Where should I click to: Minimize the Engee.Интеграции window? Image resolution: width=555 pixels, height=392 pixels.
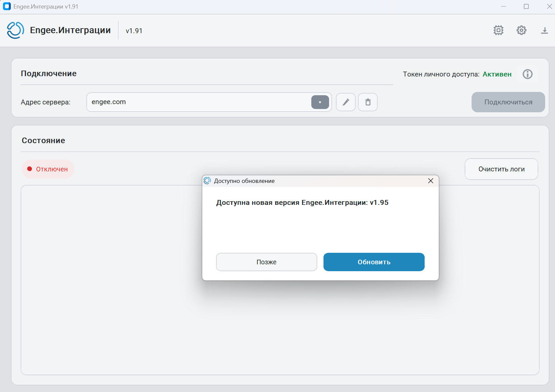click(503, 7)
